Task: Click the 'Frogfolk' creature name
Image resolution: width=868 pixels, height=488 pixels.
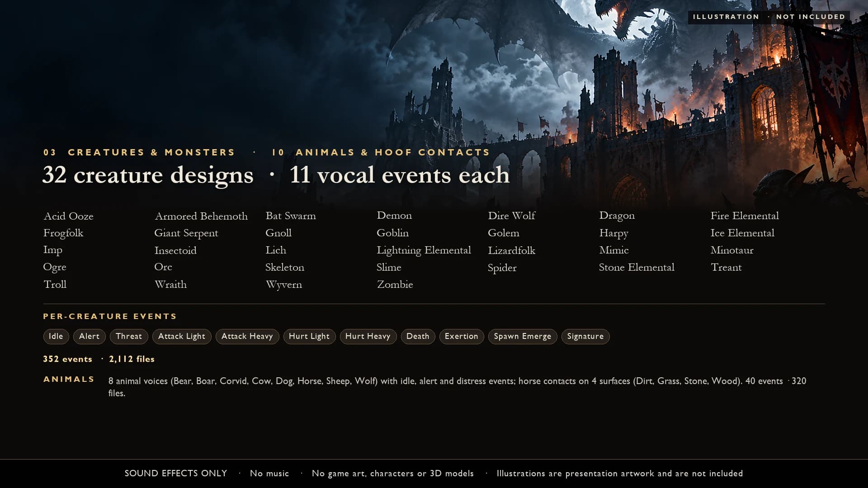Action: pyautogui.click(x=63, y=233)
